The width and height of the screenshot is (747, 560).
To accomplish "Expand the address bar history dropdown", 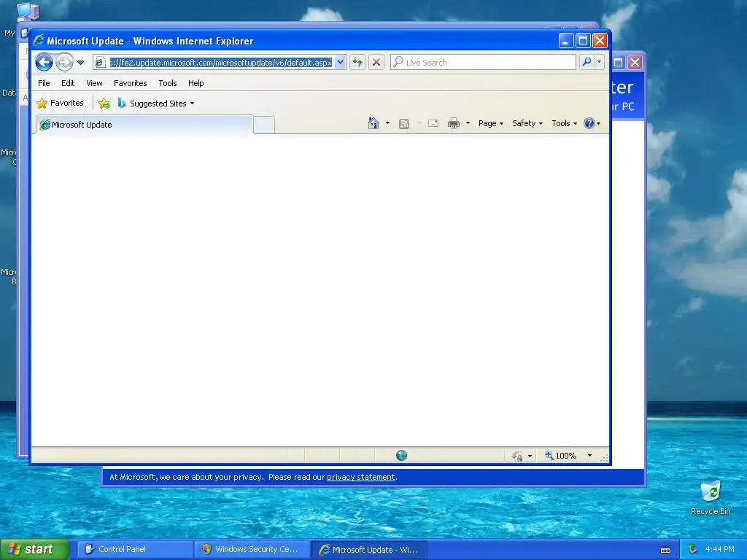I will pos(340,63).
